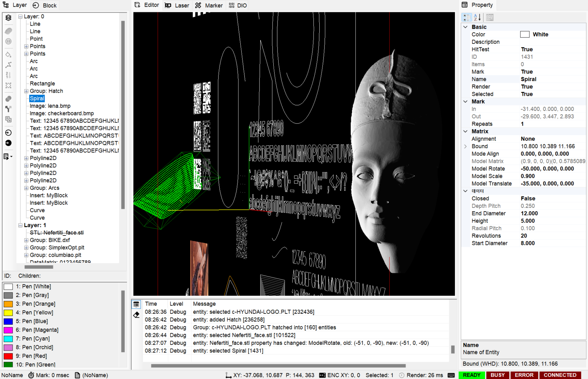This screenshot has width=588, height=379.
Task: Click the keyboard icon in status bar
Action: click(451, 375)
